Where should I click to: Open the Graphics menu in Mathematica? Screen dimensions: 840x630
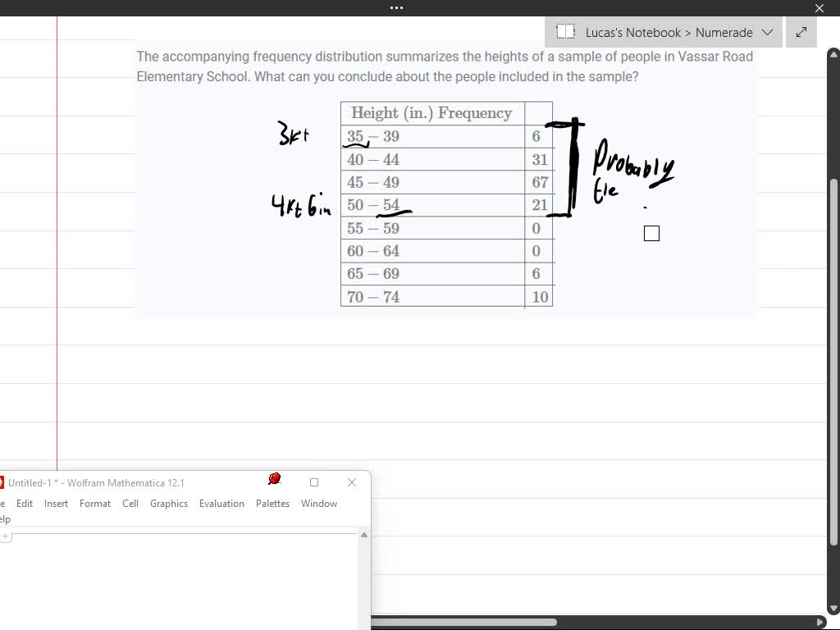click(x=169, y=504)
